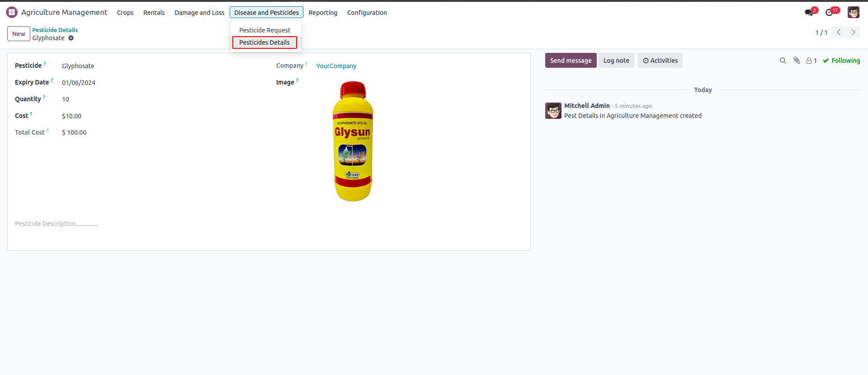Image resolution: width=868 pixels, height=375 pixels.
Task: Open the Damage and Loss menu
Action: pos(199,13)
